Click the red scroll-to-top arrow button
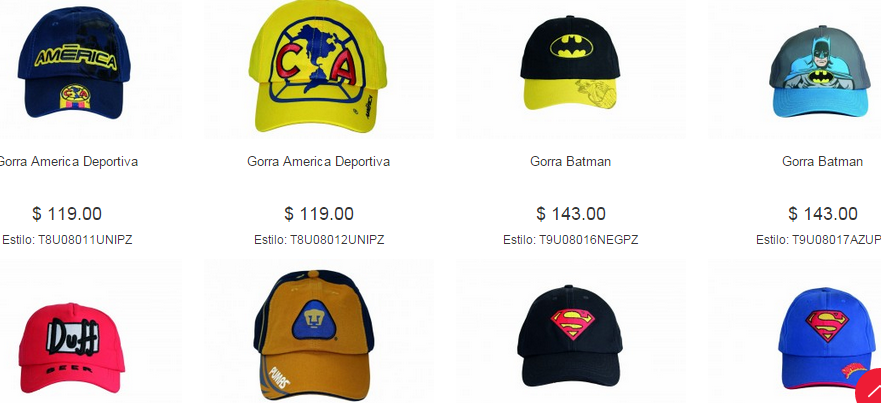881x403 pixels. pos(870,388)
